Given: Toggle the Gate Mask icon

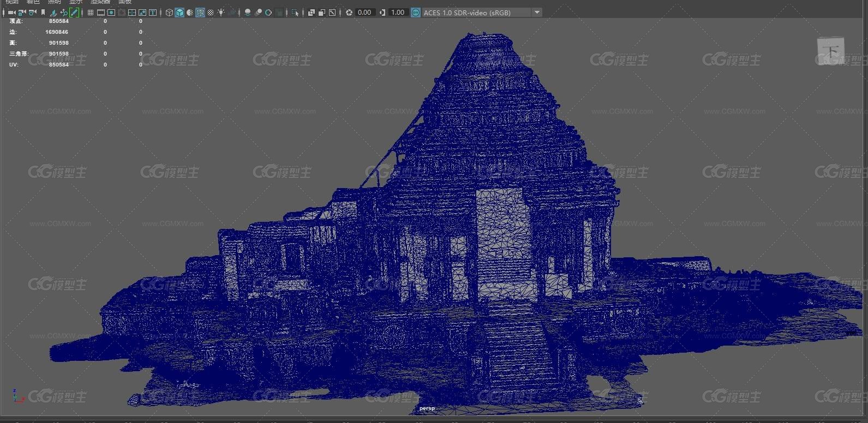Looking at the screenshot, I should [x=122, y=13].
